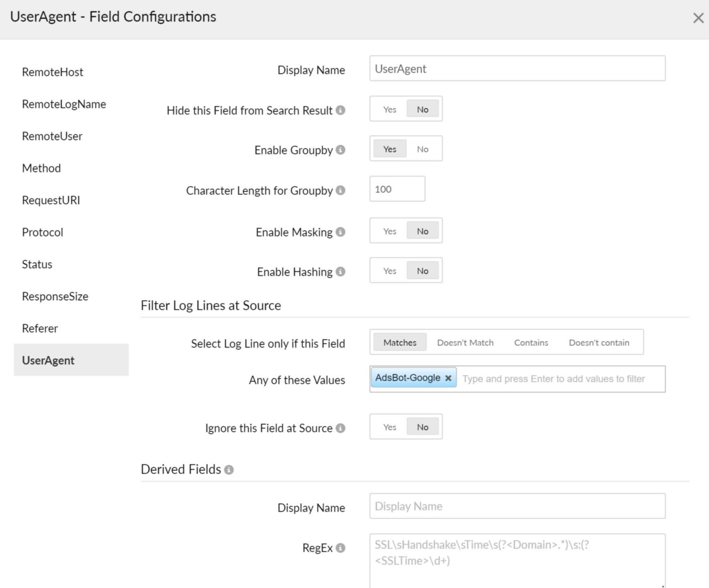This screenshot has height=588, width=709.
Task: Set Ignore this Field at Source to Yes
Action: (389, 427)
